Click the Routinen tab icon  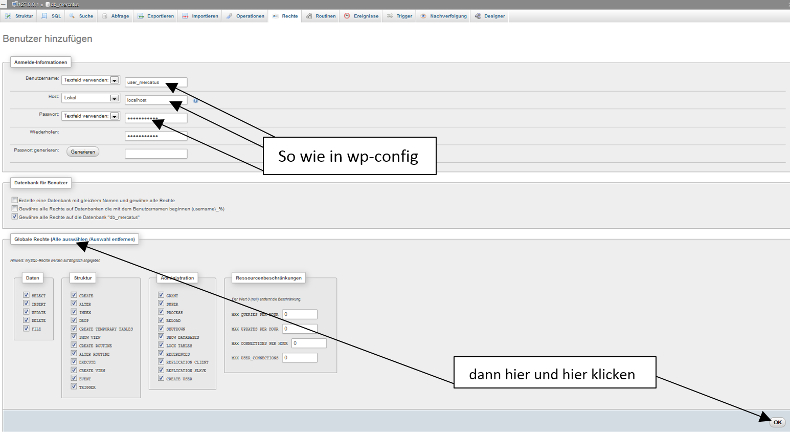click(311, 17)
